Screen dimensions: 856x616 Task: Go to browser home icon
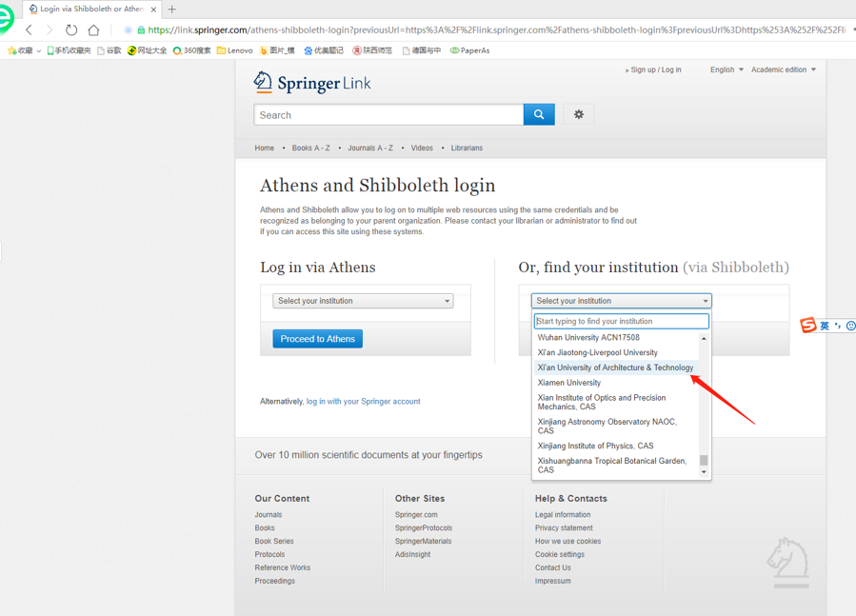93,30
